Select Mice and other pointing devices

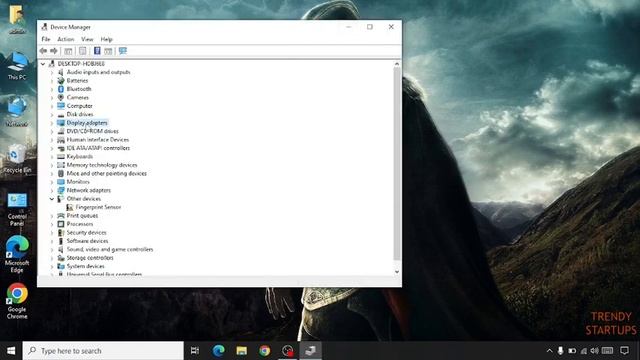click(x=107, y=173)
